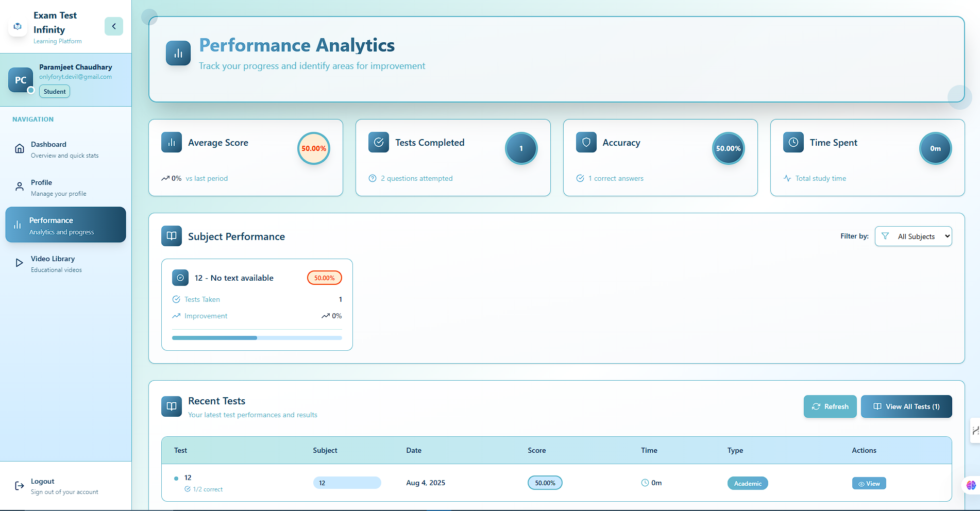This screenshot has height=511, width=980.
Task: Select the Performance analytics menu item
Action: [x=65, y=225]
